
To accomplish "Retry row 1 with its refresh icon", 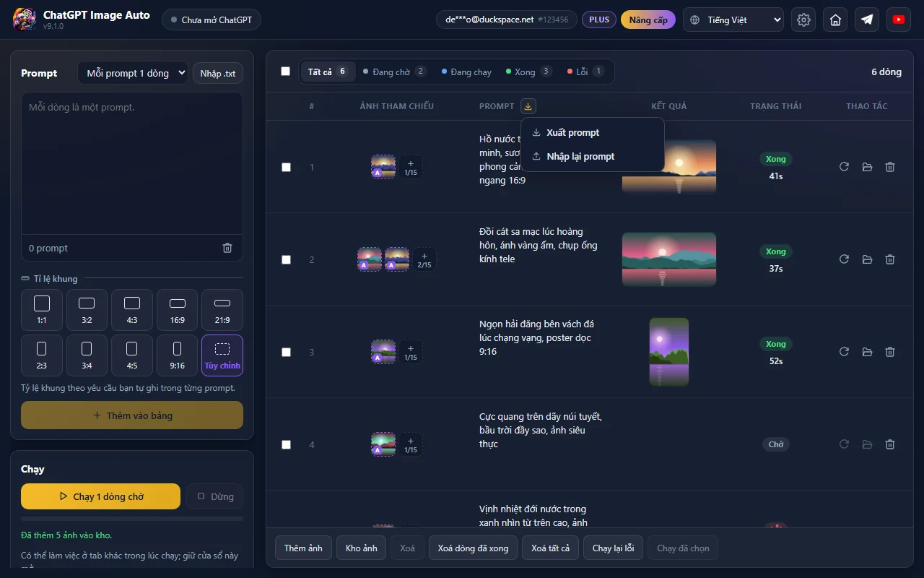I will click(x=844, y=167).
